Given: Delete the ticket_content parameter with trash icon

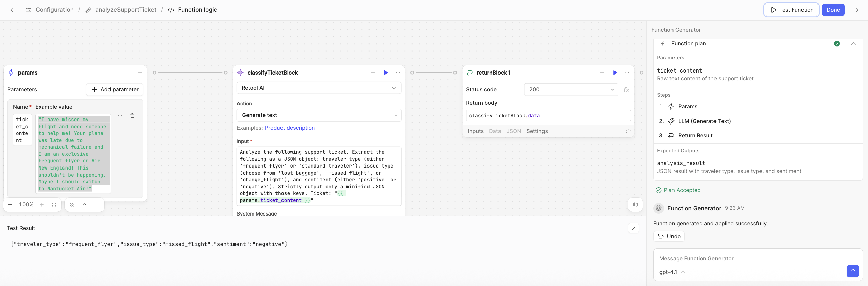Looking at the screenshot, I should click(x=132, y=116).
